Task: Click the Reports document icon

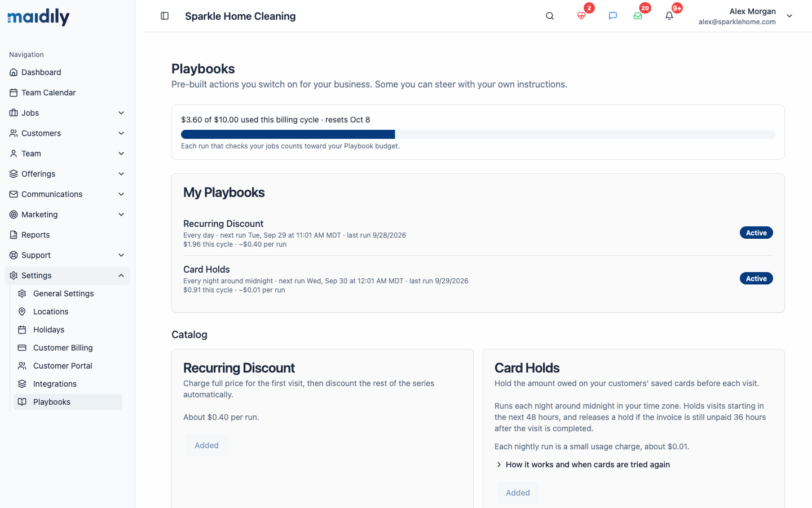Action: (x=14, y=235)
